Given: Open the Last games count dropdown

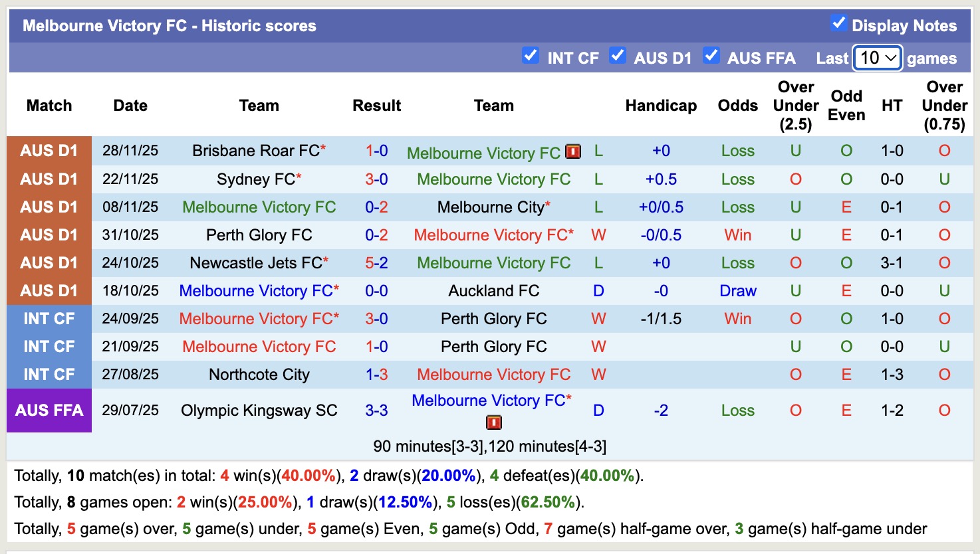Looking at the screenshot, I should pos(876,58).
